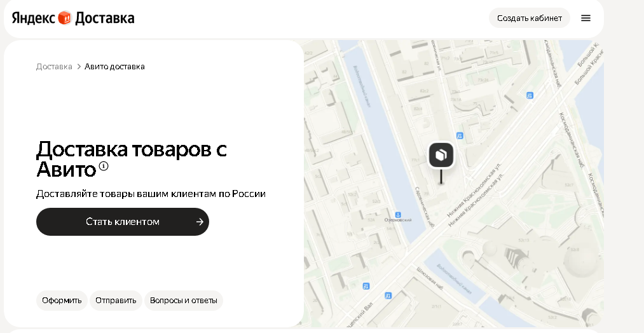Click the Стать клиентом button
644x333 pixels.
click(123, 222)
